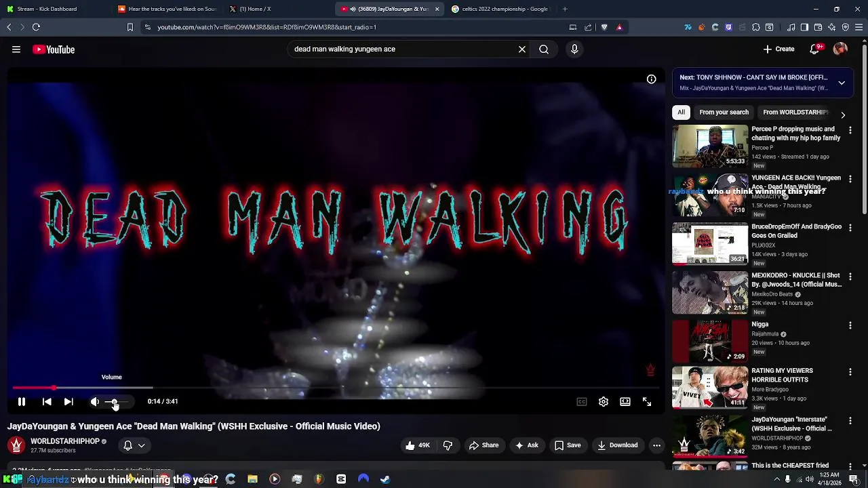Open File Explorer from taskbar

pos(252,479)
